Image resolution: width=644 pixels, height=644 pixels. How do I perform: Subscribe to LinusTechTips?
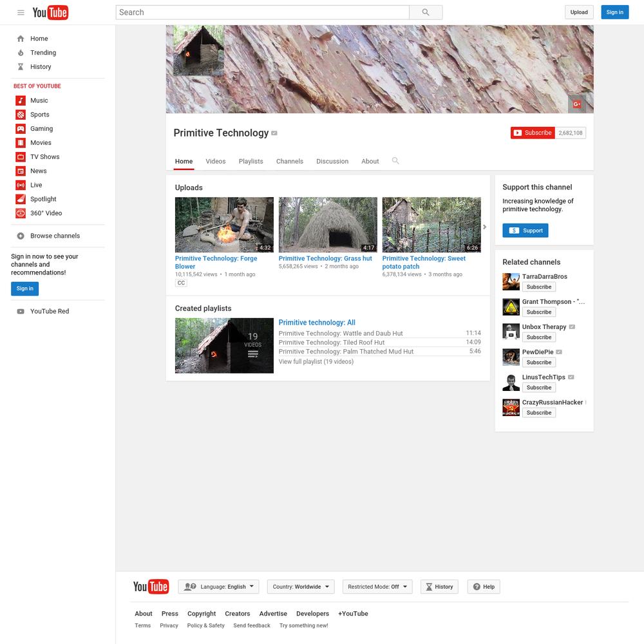[x=539, y=388]
